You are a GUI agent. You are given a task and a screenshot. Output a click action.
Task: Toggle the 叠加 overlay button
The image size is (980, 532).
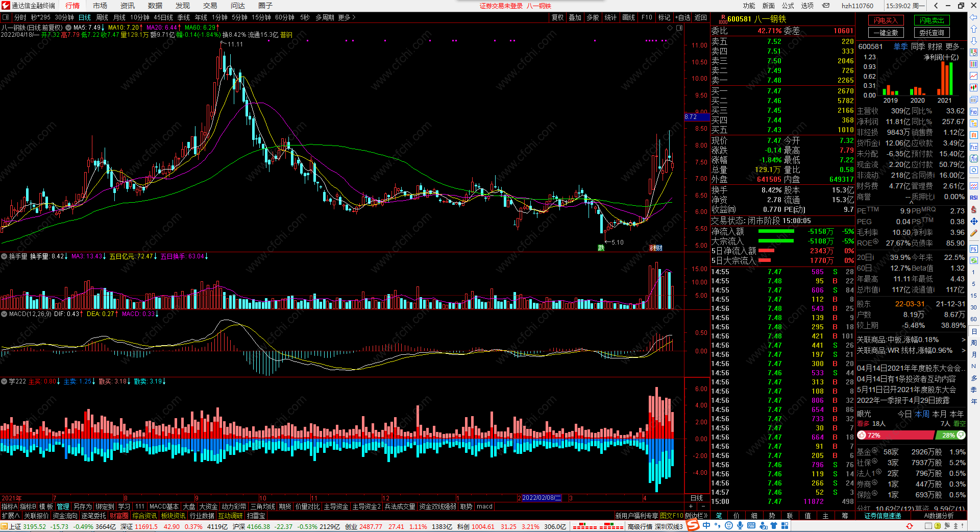pyautogui.click(x=575, y=17)
